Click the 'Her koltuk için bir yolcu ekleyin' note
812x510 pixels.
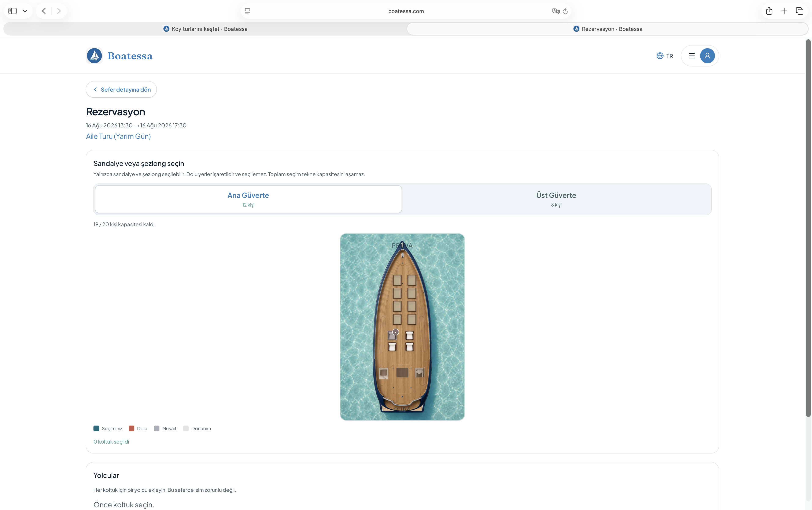165,490
